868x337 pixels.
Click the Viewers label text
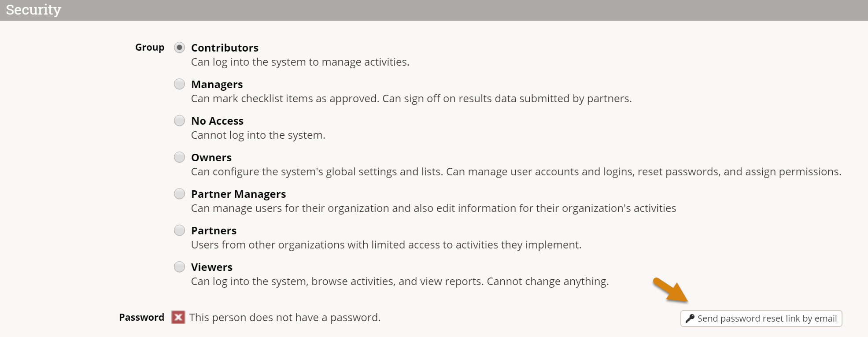point(211,267)
